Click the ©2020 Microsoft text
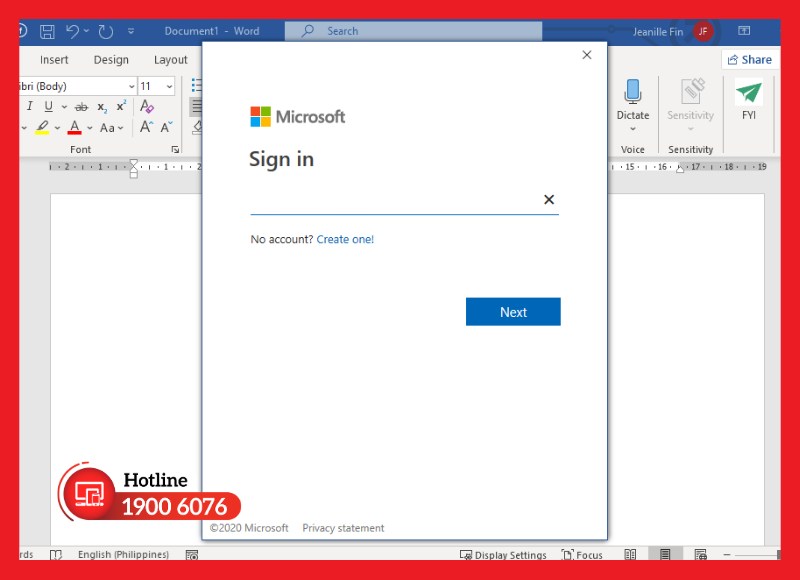800x580 pixels. (x=249, y=528)
